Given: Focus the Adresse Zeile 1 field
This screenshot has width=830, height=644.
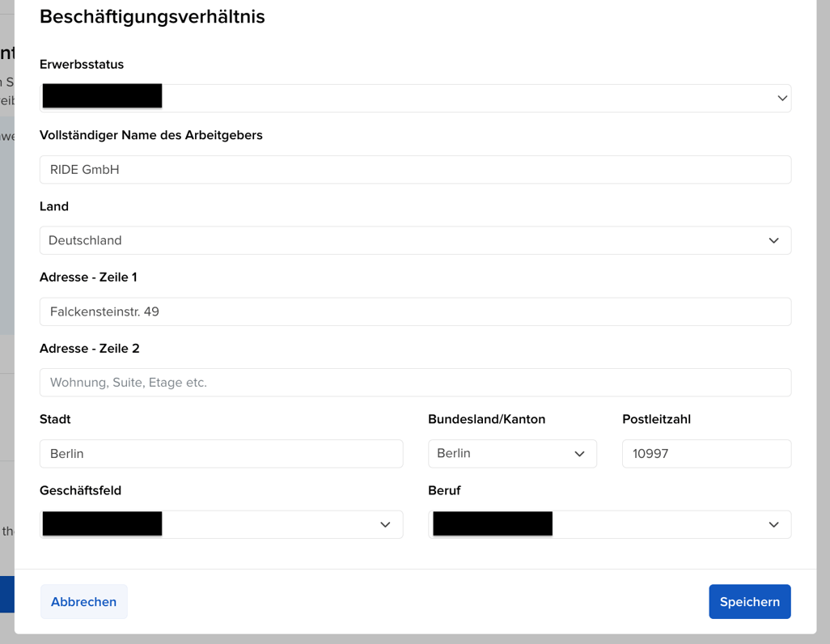Looking at the screenshot, I should 415,311.
